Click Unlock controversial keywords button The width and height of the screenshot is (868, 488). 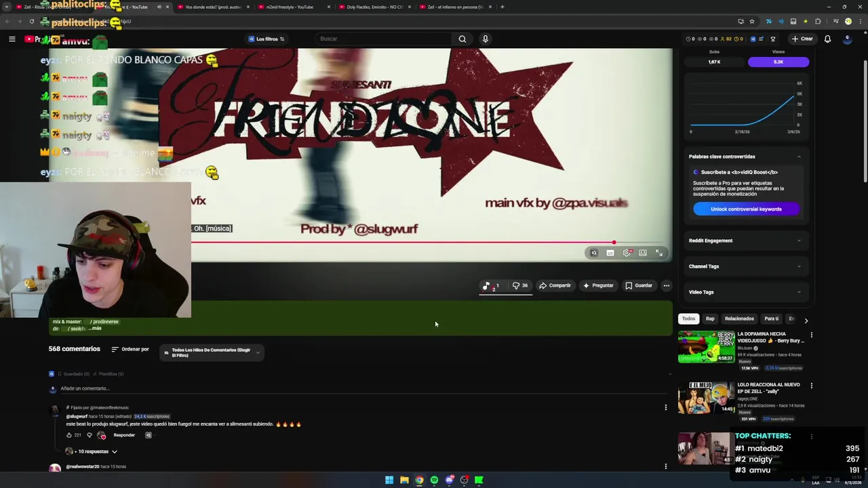click(746, 209)
